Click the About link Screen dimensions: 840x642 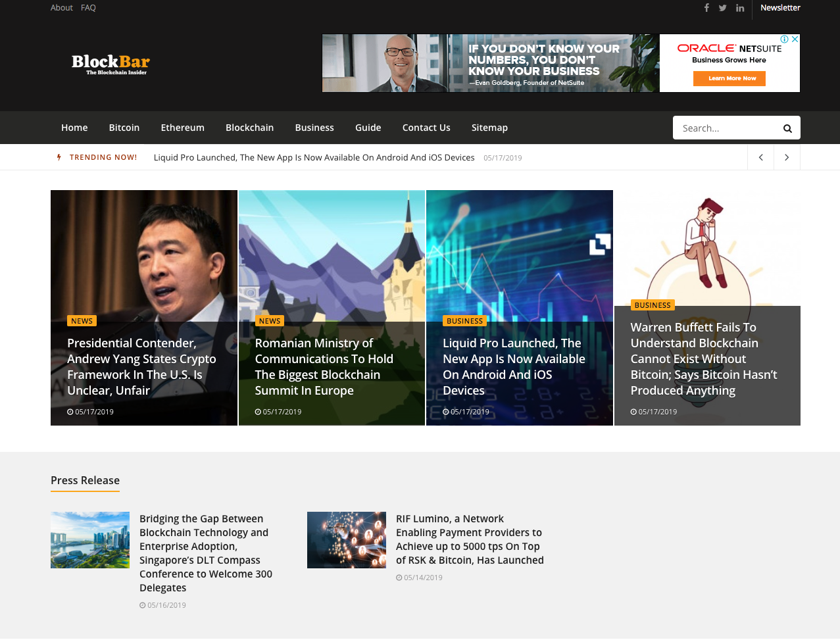62,8
